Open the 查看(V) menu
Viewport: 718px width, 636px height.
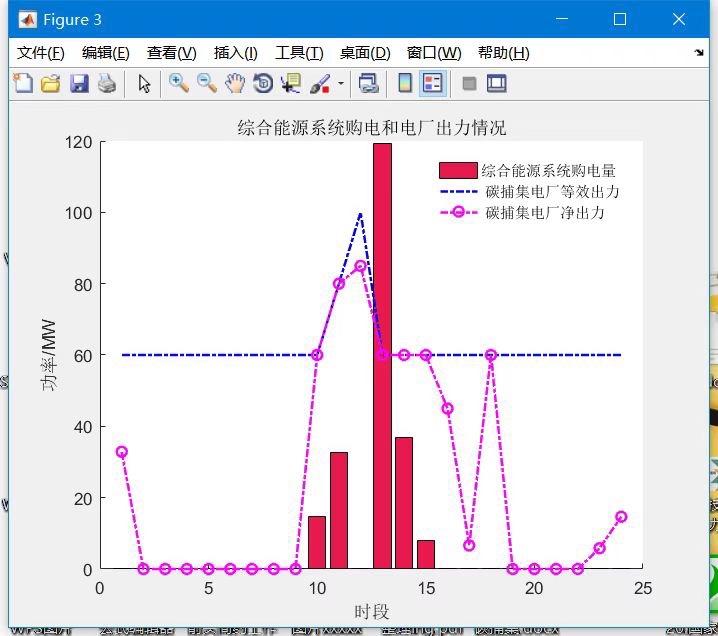coord(171,53)
